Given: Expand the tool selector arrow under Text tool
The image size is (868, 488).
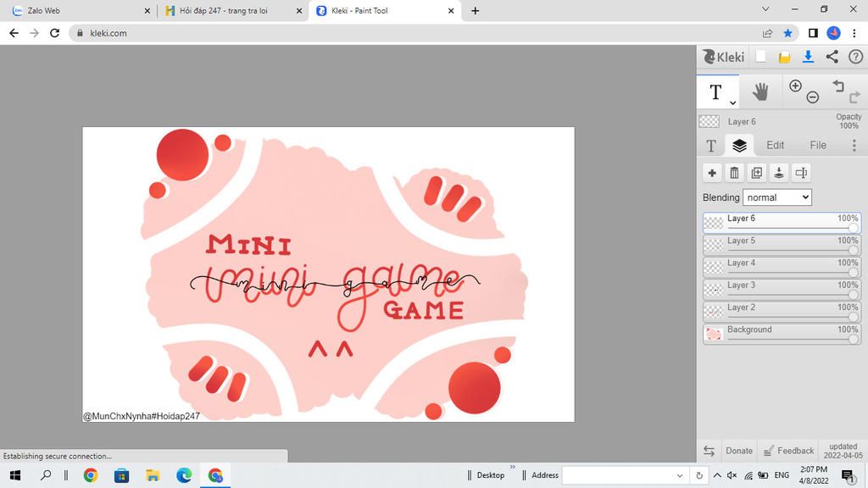Looking at the screenshot, I should [732, 103].
